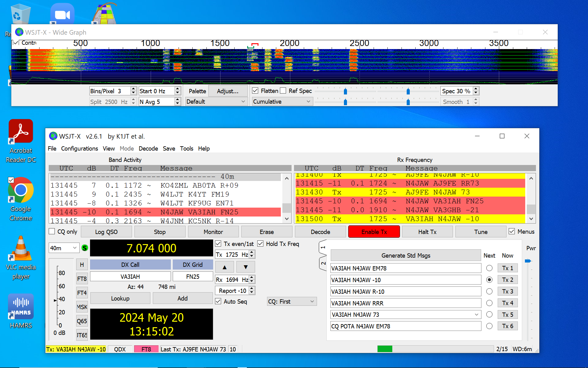This screenshot has width=588, height=368.
Task: Click the DX Grid input field
Action: click(193, 277)
